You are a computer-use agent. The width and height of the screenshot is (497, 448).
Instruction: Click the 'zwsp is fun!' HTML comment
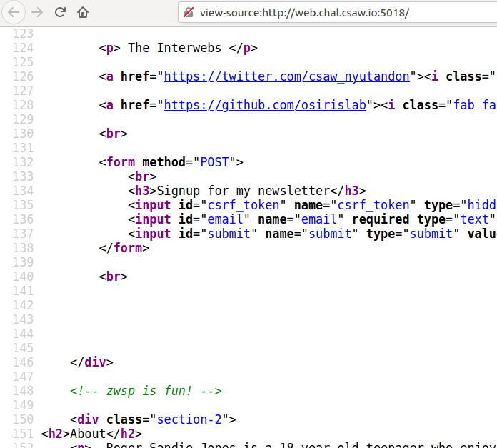coord(146,391)
